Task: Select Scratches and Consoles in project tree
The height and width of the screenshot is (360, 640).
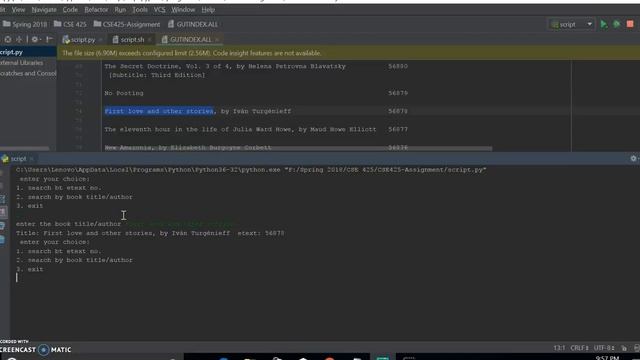Action: pos(28,73)
